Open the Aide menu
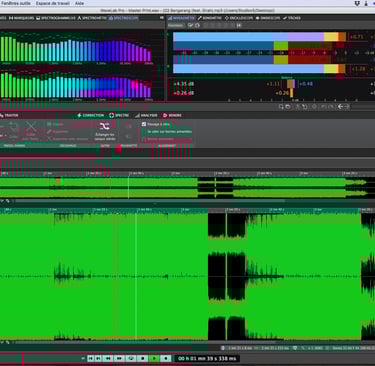The height and width of the screenshot is (366, 375). 79,3
